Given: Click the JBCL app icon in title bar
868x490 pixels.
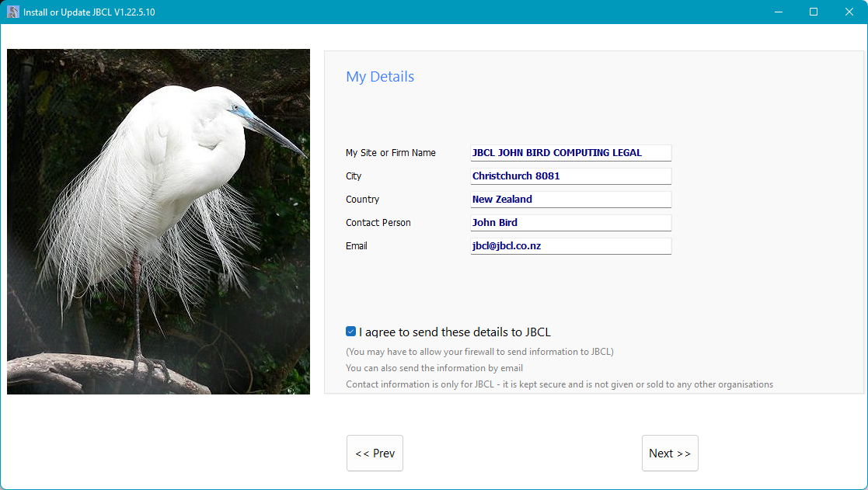Looking at the screenshot, I should (13, 12).
